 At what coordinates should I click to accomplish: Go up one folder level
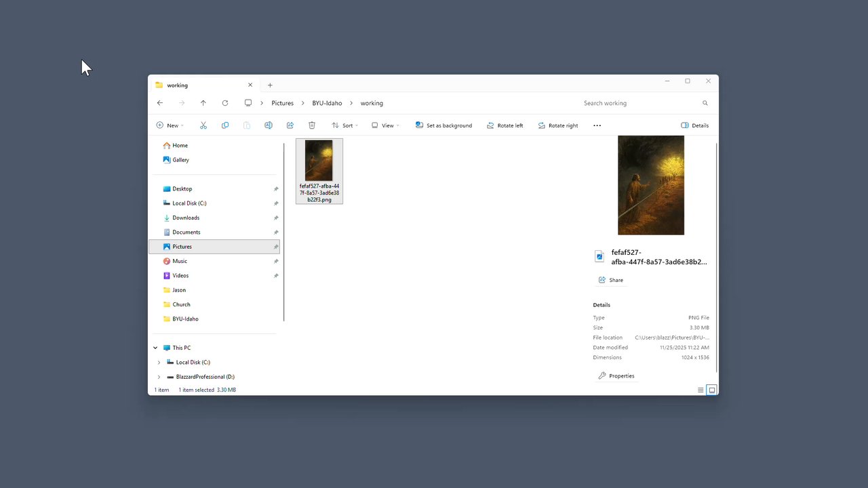[203, 103]
